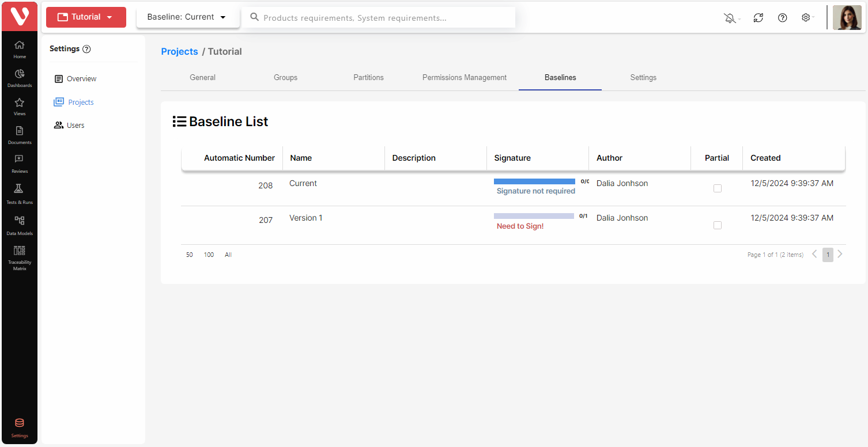Click the Data Models icon
Image resolution: width=868 pixels, height=447 pixels.
coord(20,221)
